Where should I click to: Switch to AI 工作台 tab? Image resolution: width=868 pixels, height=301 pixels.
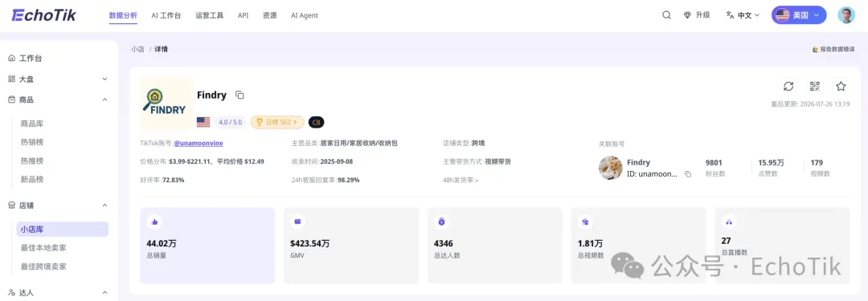tap(166, 15)
